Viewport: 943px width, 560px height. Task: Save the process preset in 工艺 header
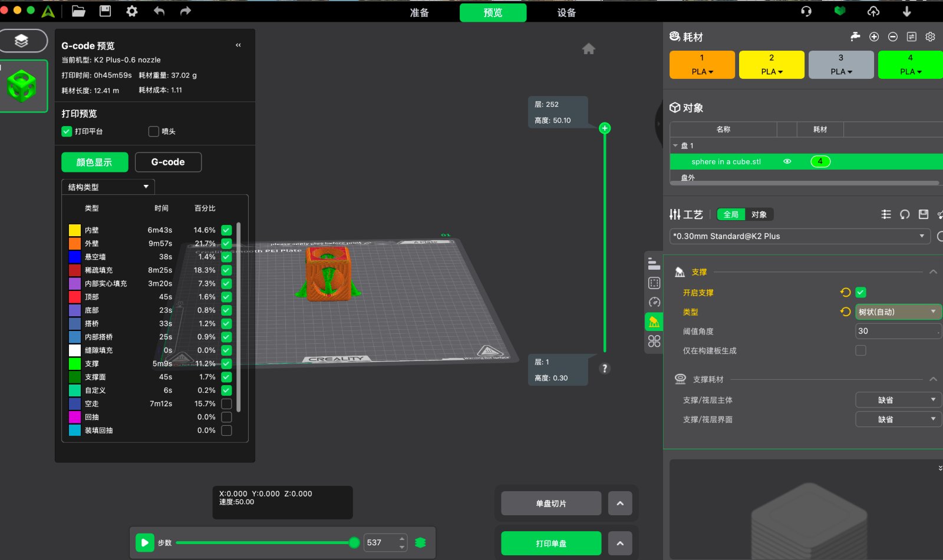point(924,214)
